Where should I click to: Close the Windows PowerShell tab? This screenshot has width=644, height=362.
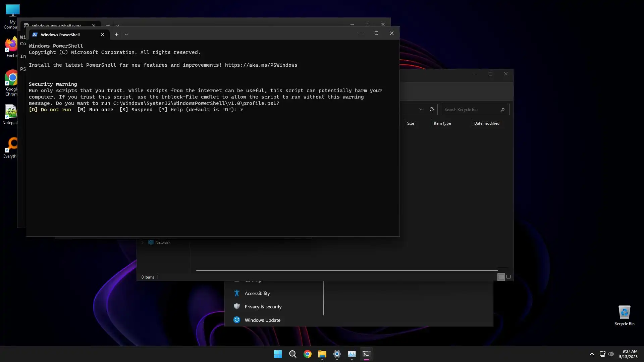click(x=103, y=35)
